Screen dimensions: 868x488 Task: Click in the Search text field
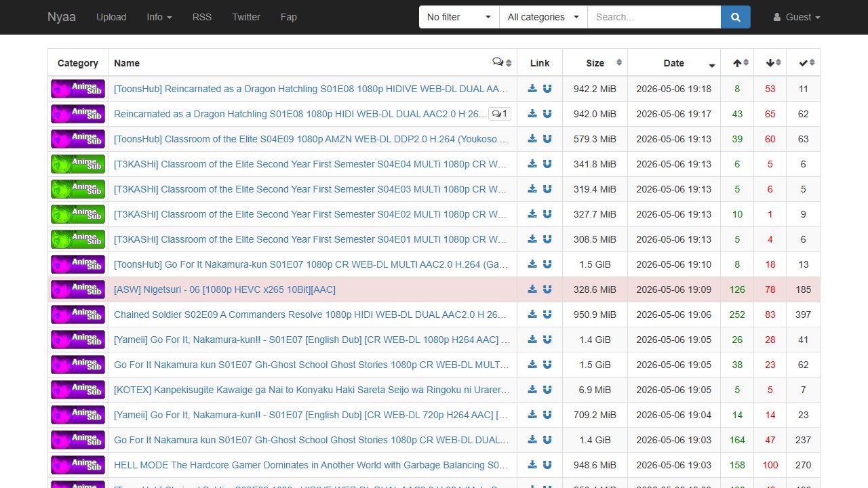click(654, 17)
